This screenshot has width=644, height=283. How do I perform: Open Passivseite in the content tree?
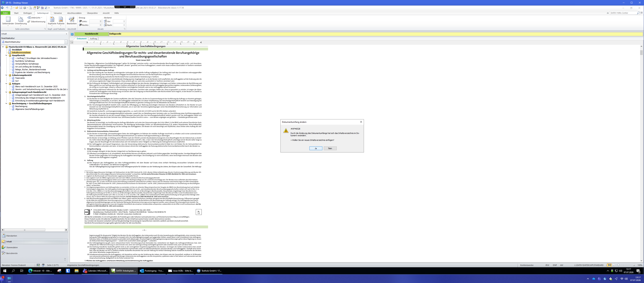click(x=20, y=78)
